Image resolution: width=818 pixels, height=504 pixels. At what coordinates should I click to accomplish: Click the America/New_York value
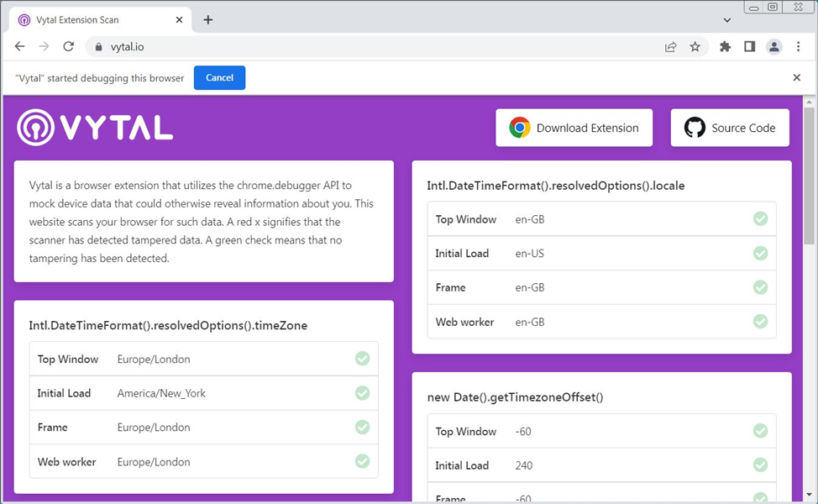coord(161,393)
